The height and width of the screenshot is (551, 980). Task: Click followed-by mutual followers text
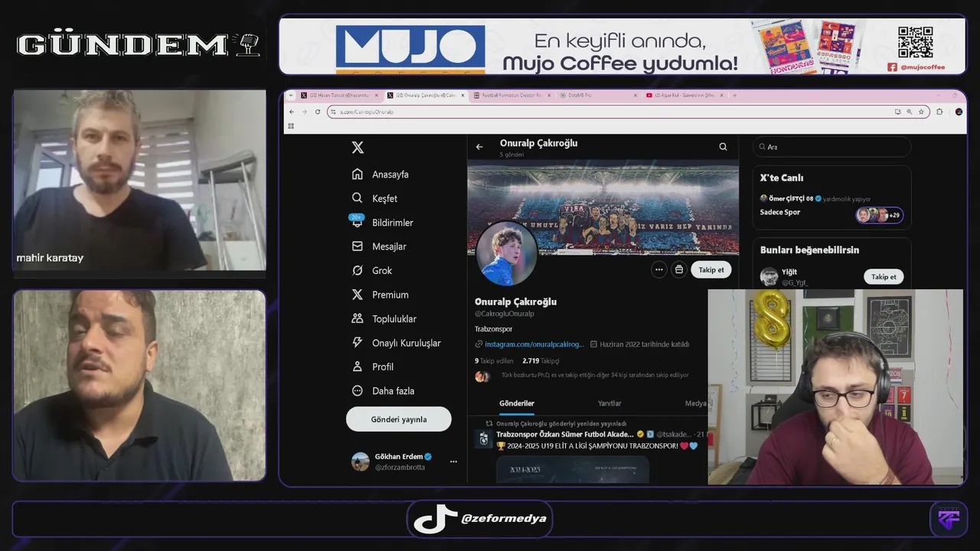pyautogui.click(x=595, y=375)
